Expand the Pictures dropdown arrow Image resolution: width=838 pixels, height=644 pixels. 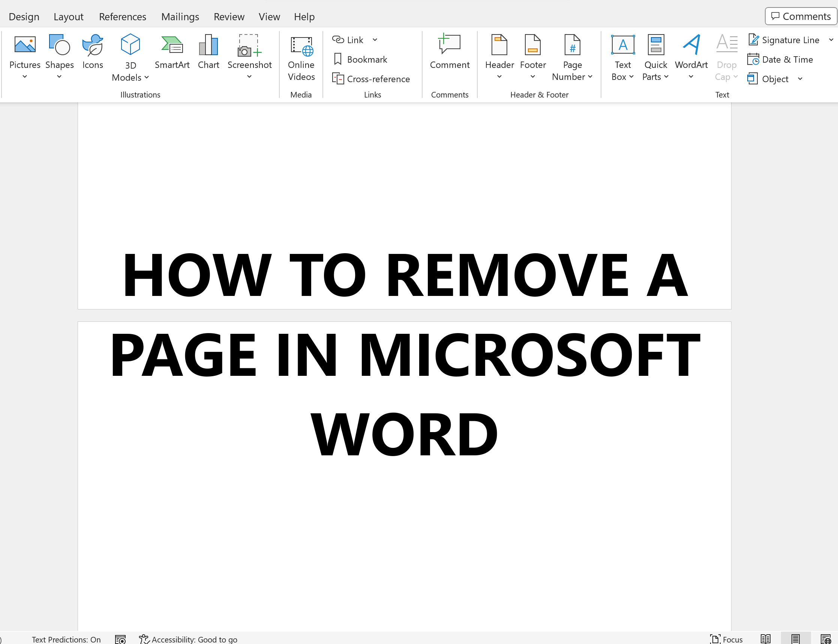pos(25,77)
